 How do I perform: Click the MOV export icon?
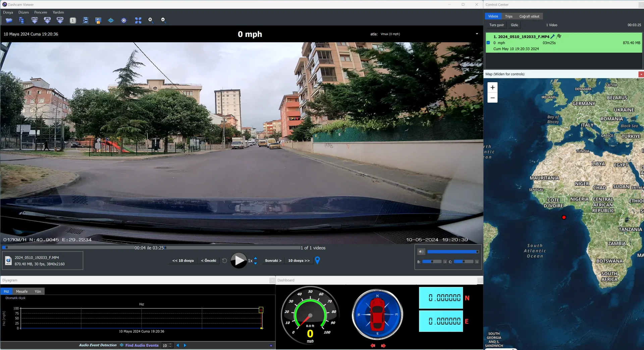coord(60,20)
